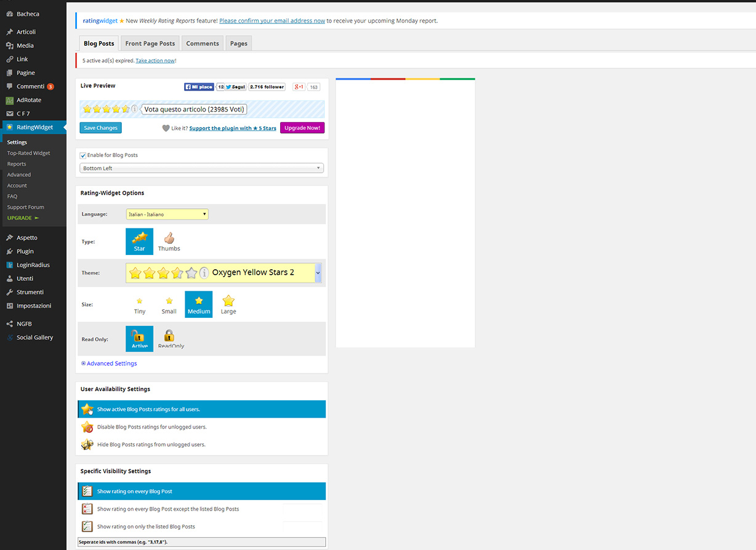Switch to the Comments tab
Viewport: 756px width, 550px height.
coord(203,43)
